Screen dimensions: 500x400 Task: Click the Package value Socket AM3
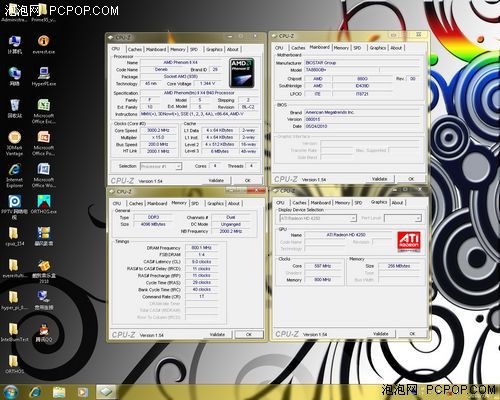coord(181,76)
